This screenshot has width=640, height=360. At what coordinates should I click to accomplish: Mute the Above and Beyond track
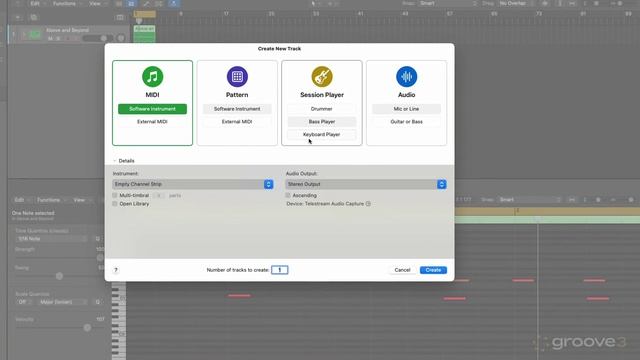50,39
